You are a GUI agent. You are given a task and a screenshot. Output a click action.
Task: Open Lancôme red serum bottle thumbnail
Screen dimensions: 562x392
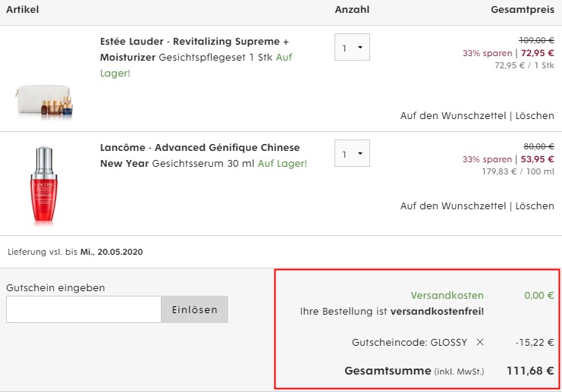pyautogui.click(x=43, y=185)
